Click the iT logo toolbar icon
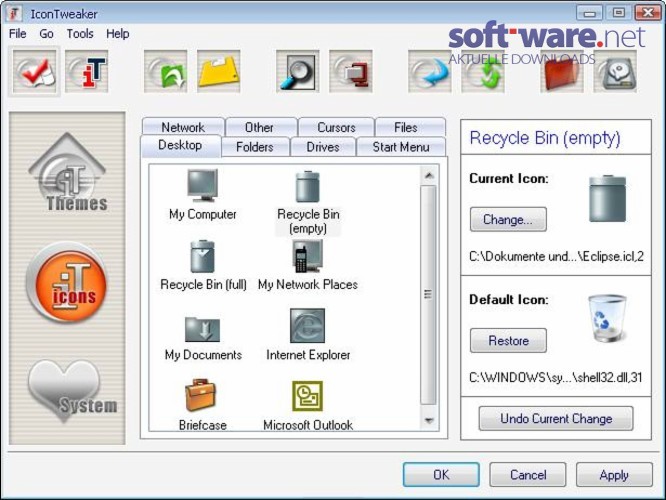The image size is (666, 500). tap(87, 71)
